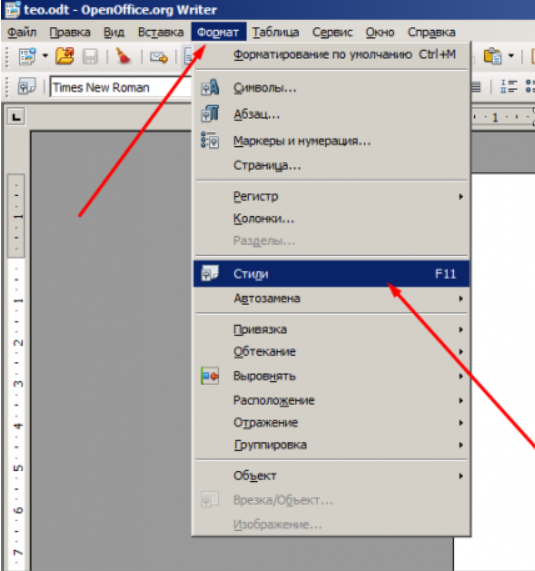Click the New document icon in toolbar

point(27,56)
